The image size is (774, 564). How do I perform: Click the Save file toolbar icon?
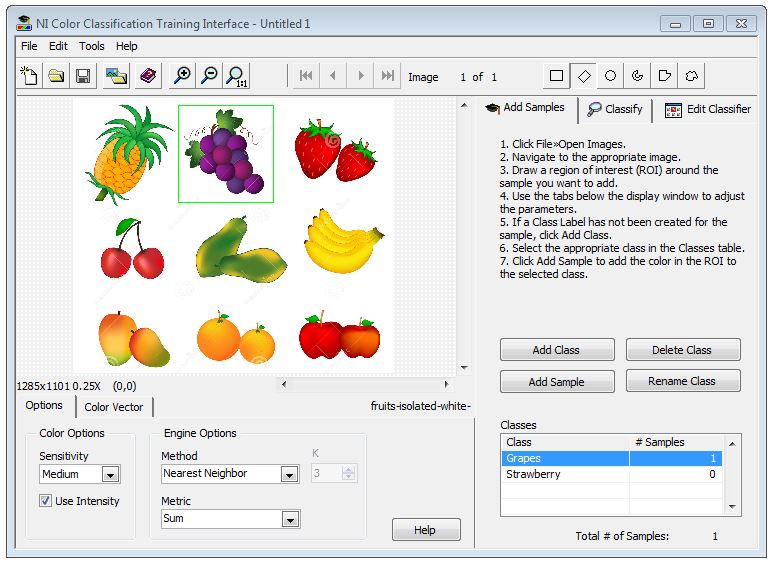point(84,76)
